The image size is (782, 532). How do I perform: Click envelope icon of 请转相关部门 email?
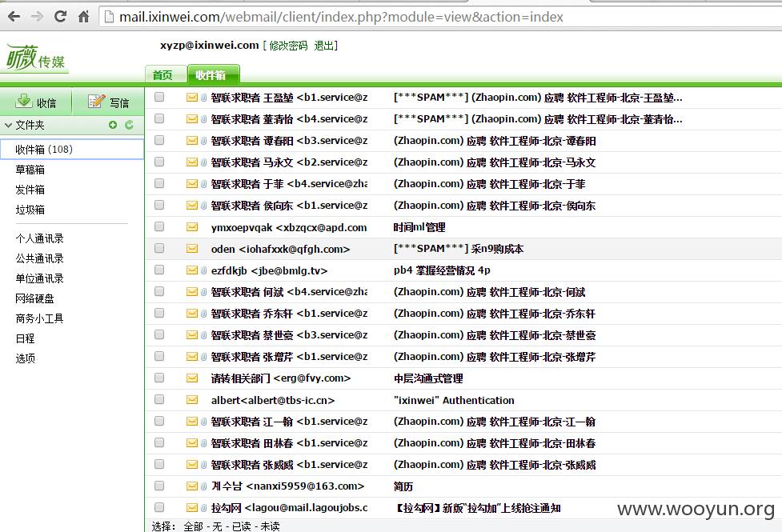(x=192, y=378)
